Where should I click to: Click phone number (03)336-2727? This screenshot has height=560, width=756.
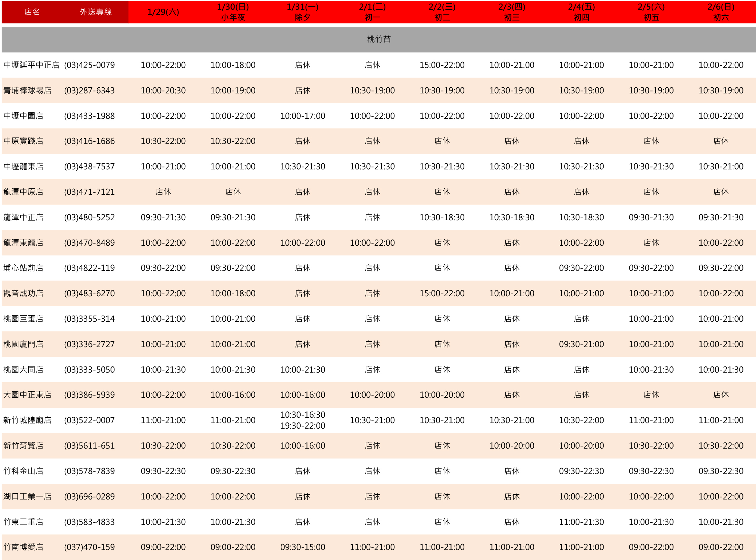[x=90, y=344]
